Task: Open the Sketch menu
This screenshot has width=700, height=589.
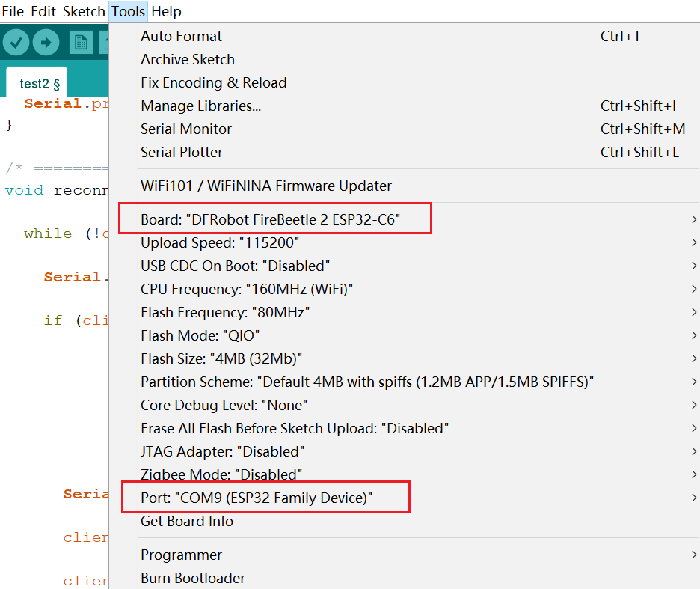Action: pyautogui.click(x=84, y=11)
